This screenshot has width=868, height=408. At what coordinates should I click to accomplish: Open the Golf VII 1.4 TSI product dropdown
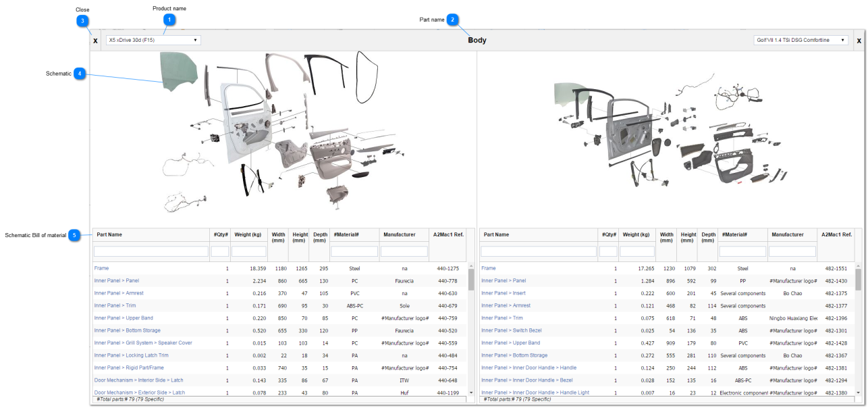(801, 41)
